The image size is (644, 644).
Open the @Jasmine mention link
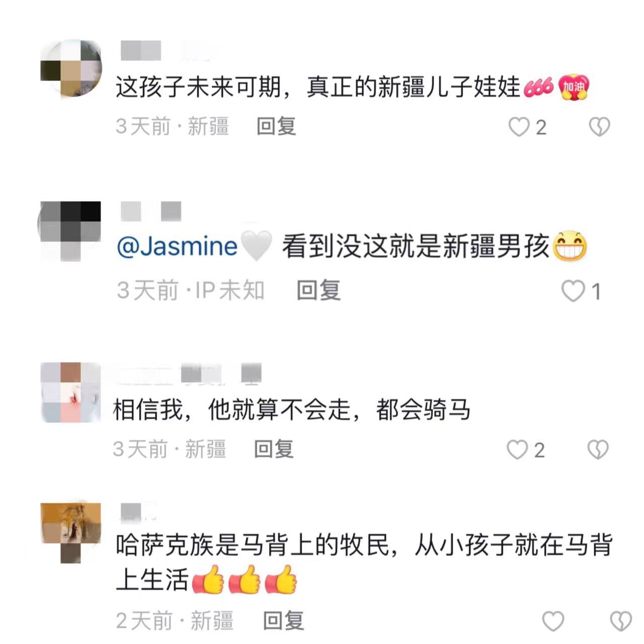177,247
